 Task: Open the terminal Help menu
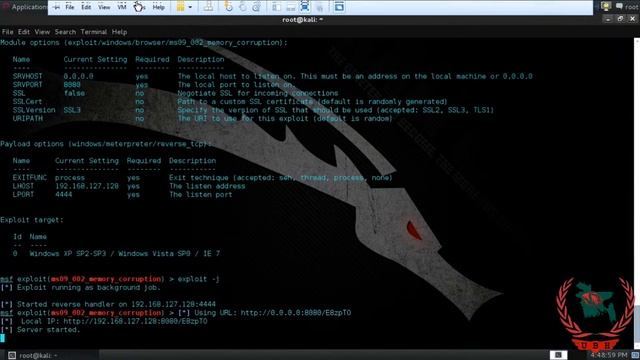point(119,32)
